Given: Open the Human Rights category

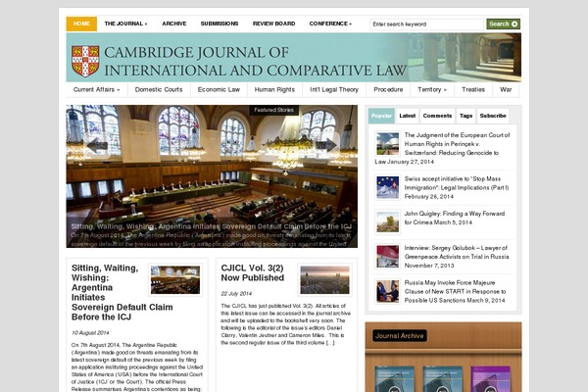Looking at the screenshot, I should [x=274, y=89].
